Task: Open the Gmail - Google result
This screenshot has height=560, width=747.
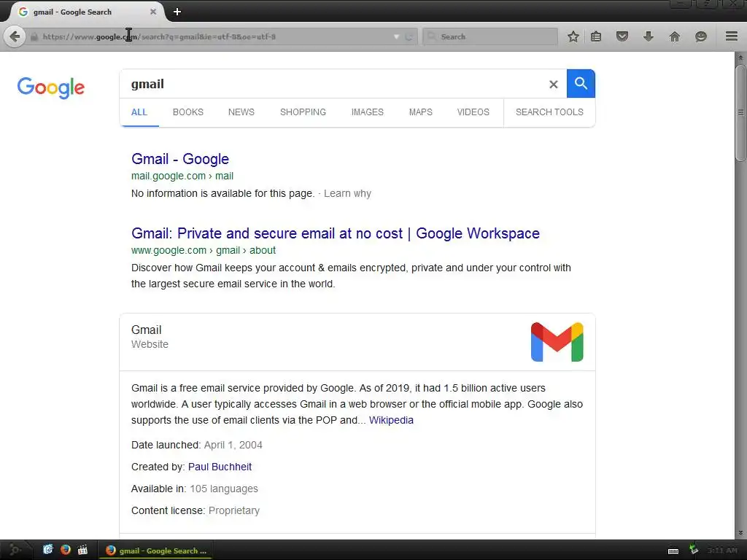Action: [x=180, y=158]
